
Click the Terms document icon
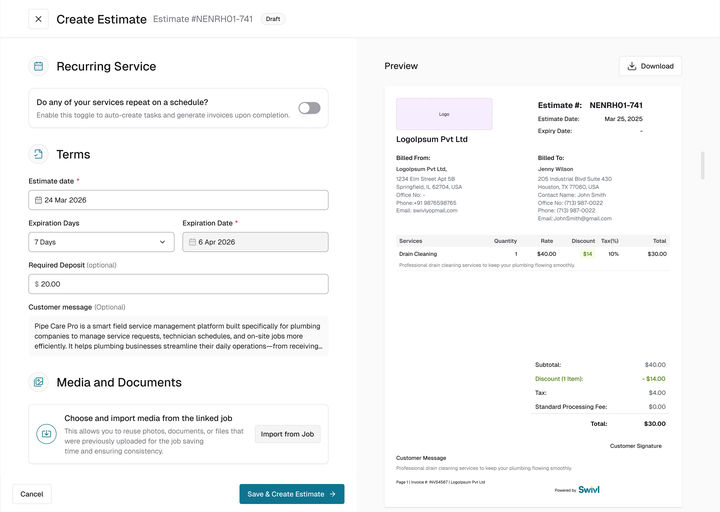pyautogui.click(x=39, y=154)
